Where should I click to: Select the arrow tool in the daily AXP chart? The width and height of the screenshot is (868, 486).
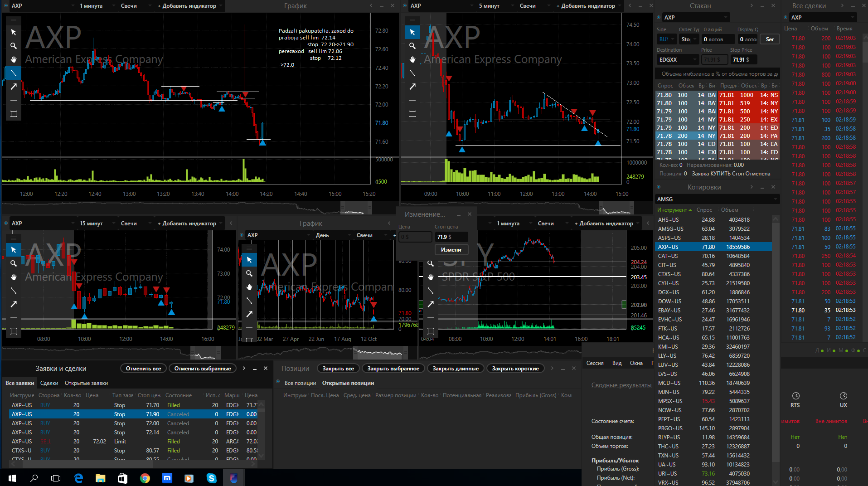[249, 314]
